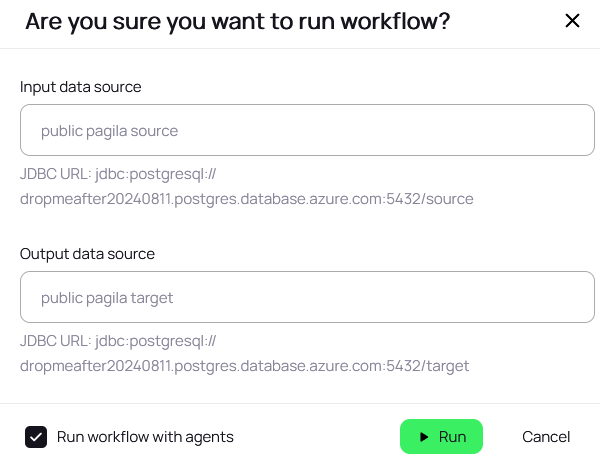Open the Input data source selector
Screen dimensions: 600x460
307,130
